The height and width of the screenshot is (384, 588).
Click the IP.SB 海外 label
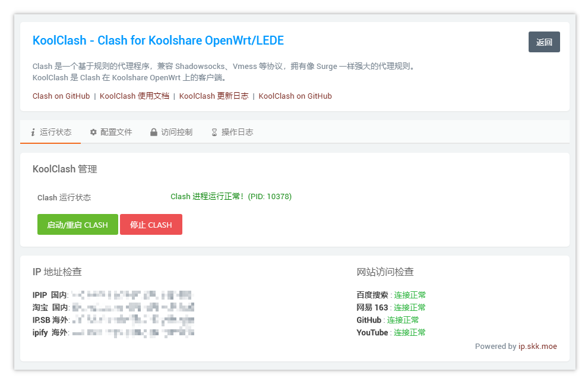[x=51, y=320]
